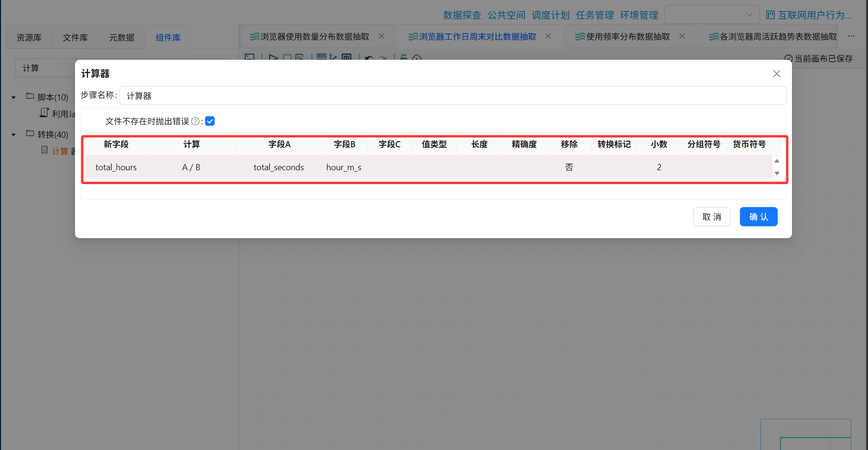Click the green lock icon in toolbar
This screenshot has height=450, width=868.
click(403, 57)
